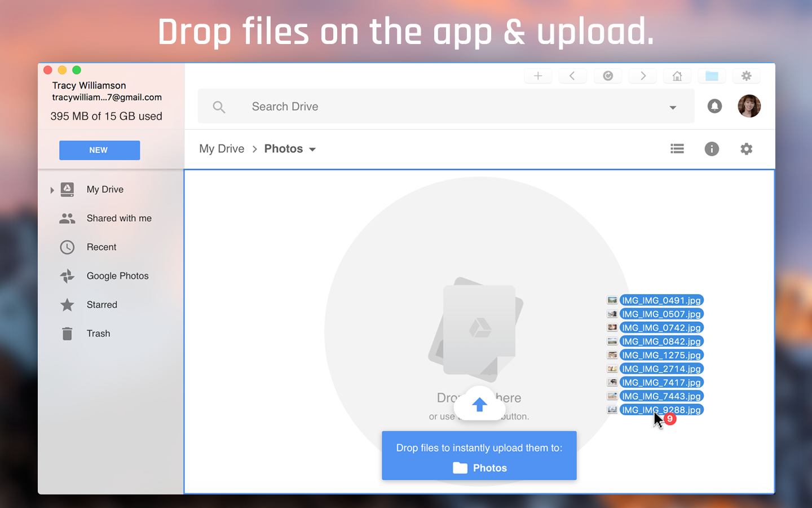The height and width of the screenshot is (508, 812).
Task: Close the window with the red button
Action: [x=48, y=70]
